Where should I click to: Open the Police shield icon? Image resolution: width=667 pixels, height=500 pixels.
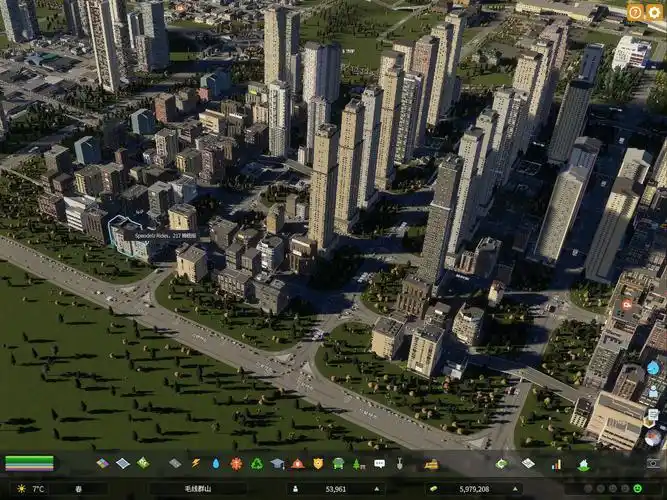318,464
